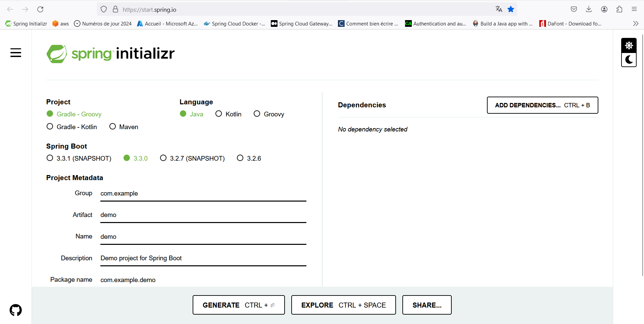Open Numéros de jour 2024 bookmark
The width and height of the screenshot is (644, 324).
[103, 23]
